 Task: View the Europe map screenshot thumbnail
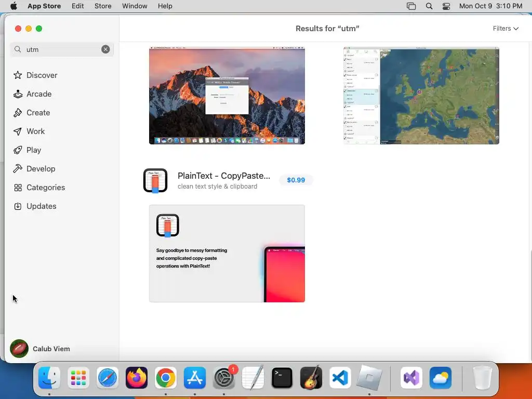pos(421,96)
